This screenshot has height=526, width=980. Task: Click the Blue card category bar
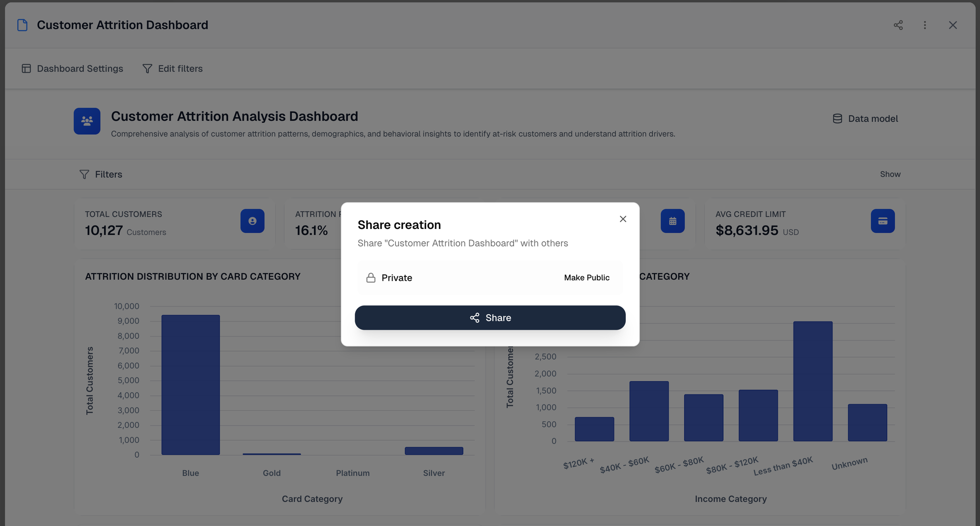coord(191,385)
